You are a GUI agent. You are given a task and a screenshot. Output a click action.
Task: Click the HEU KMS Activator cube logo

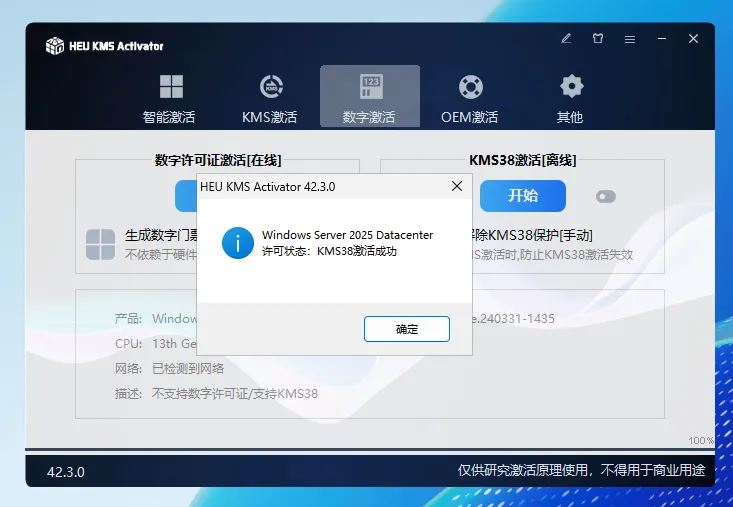click(55, 46)
